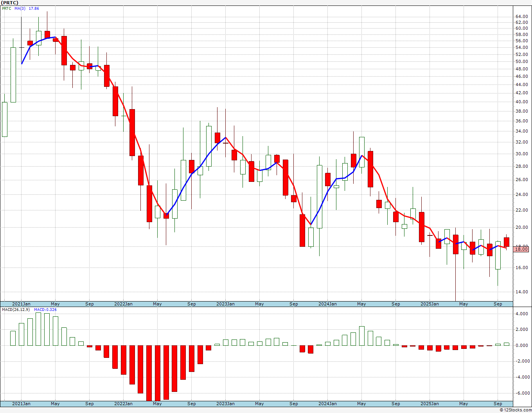Click 36.00 on the price axis

coord(522,121)
